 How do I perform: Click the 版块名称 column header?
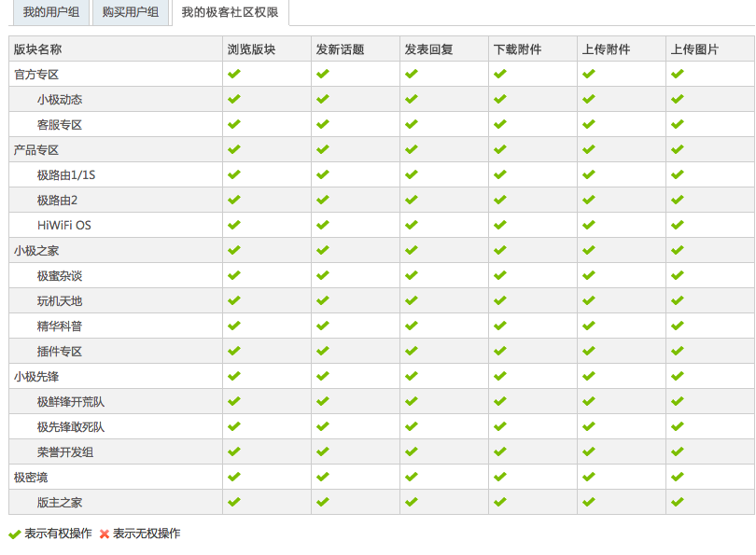[37, 49]
